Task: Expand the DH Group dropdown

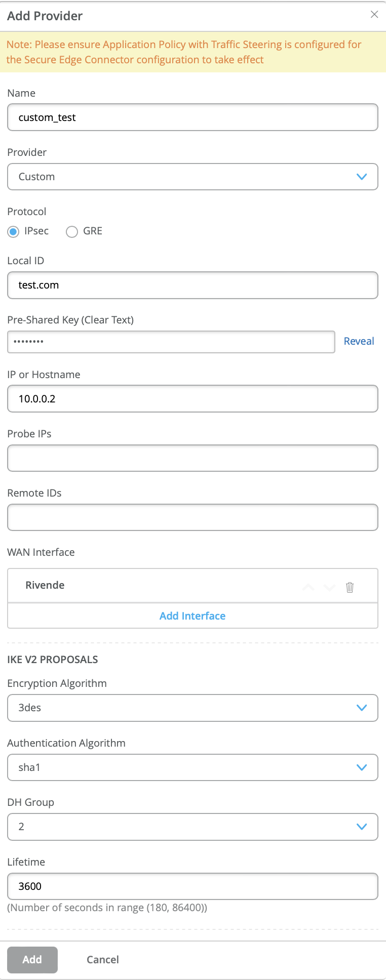Action: pyautogui.click(x=192, y=827)
